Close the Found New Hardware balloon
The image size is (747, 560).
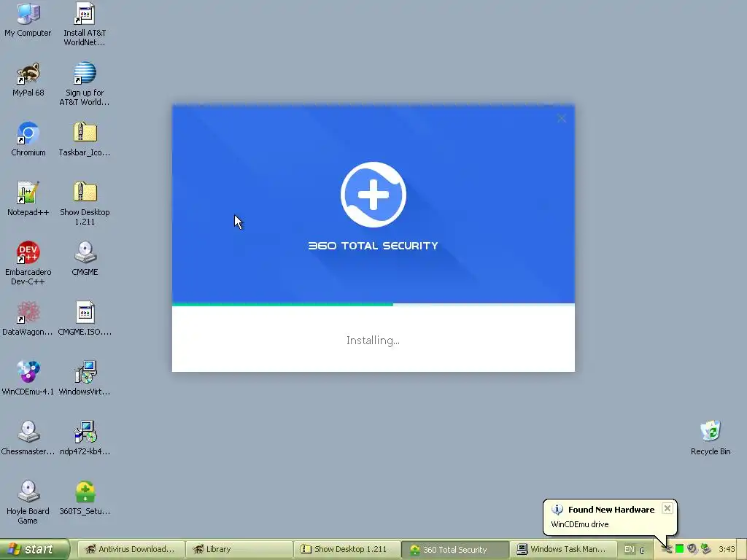click(x=667, y=508)
